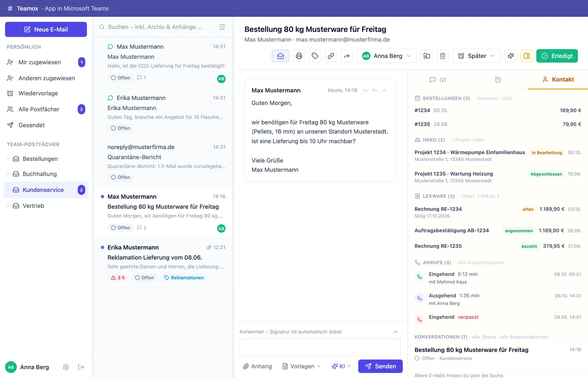Forward message with arrow in the message header
This screenshot has width=588, height=378.
384,90
